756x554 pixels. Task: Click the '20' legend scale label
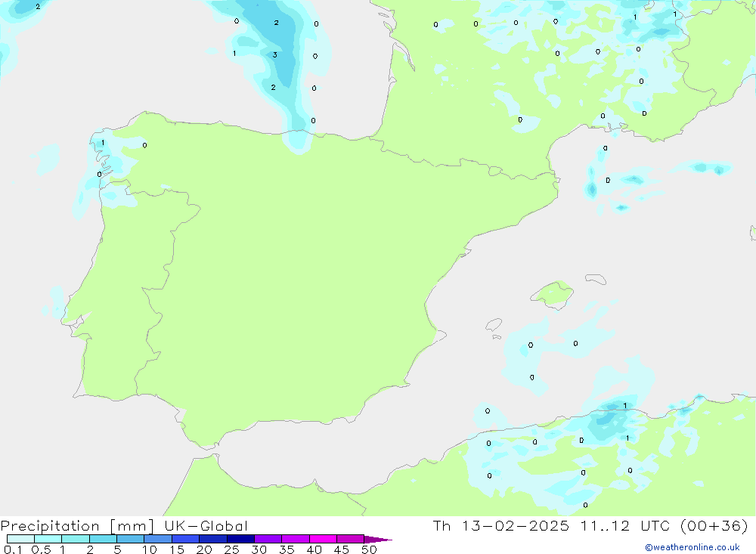pyautogui.click(x=204, y=549)
